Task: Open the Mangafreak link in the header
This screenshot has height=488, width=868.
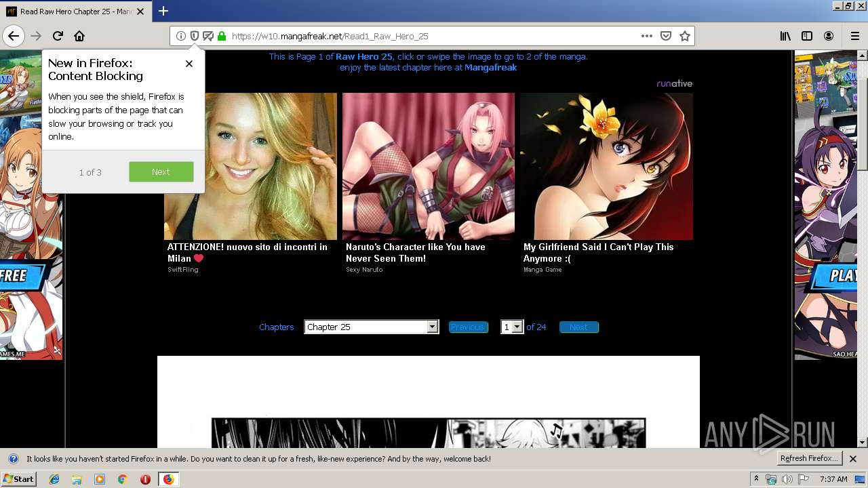Action: pos(490,67)
